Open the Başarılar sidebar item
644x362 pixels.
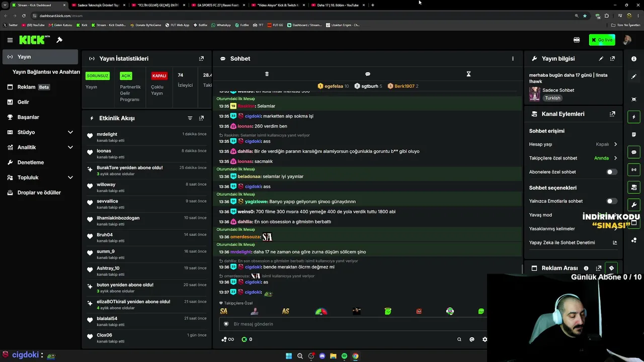click(x=40, y=117)
